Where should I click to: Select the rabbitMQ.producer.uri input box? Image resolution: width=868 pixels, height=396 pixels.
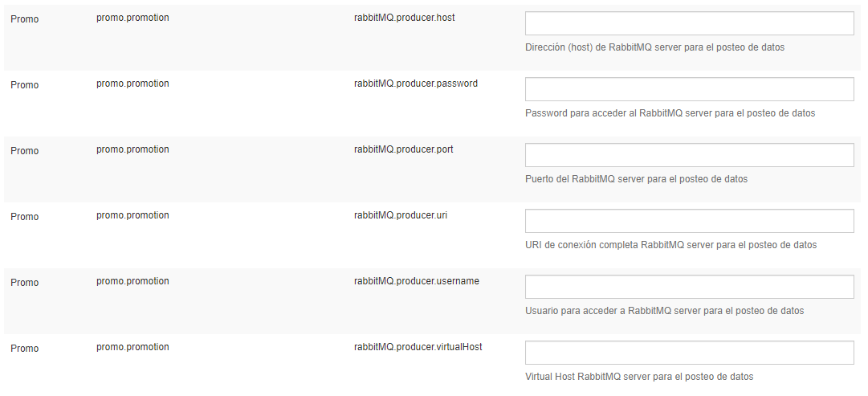tap(689, 221)
